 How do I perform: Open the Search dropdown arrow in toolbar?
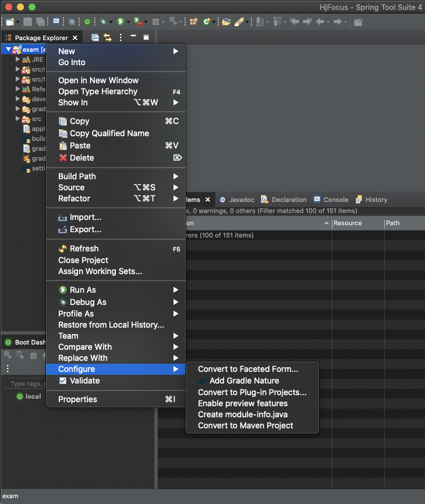coord(247,22)
